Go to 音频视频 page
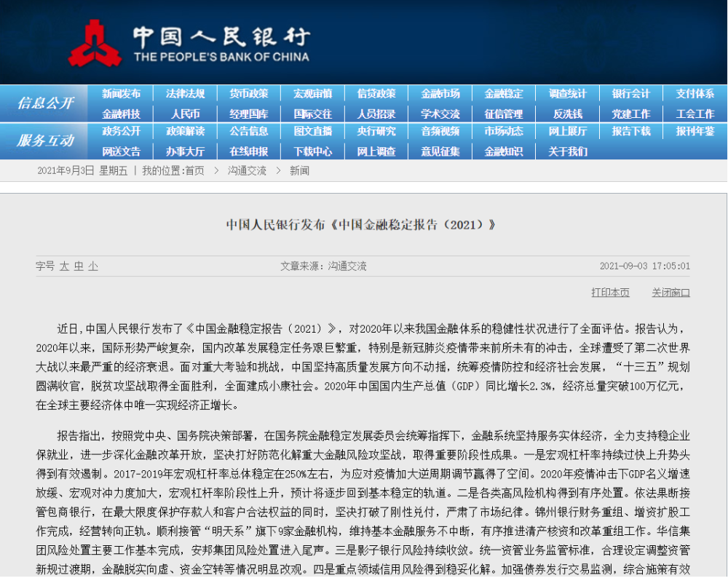 [x=440, y=131]
